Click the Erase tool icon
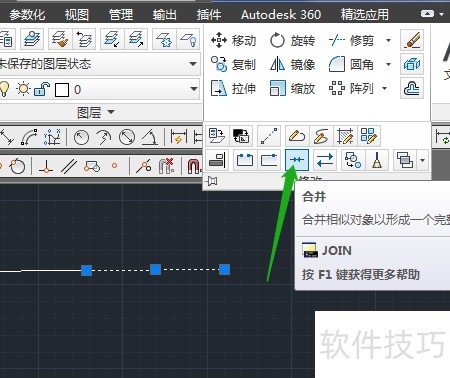 [412, 41]
